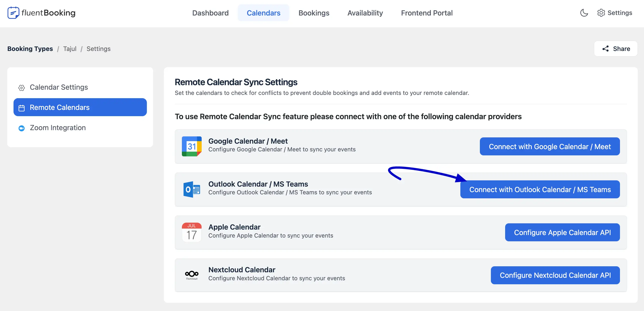Click Configure Nextcloud Calendar API
This screenshot has height=311, width=644.
[555, 275]
